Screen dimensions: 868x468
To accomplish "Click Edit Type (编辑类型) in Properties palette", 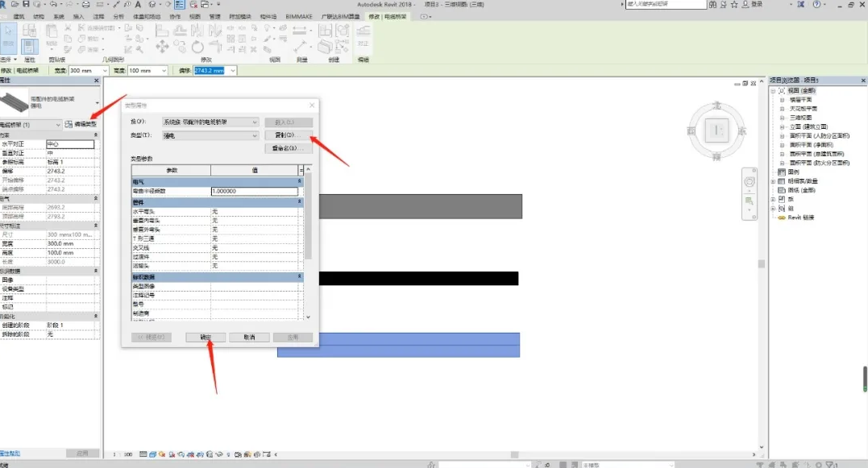I will tap(81, 125).
